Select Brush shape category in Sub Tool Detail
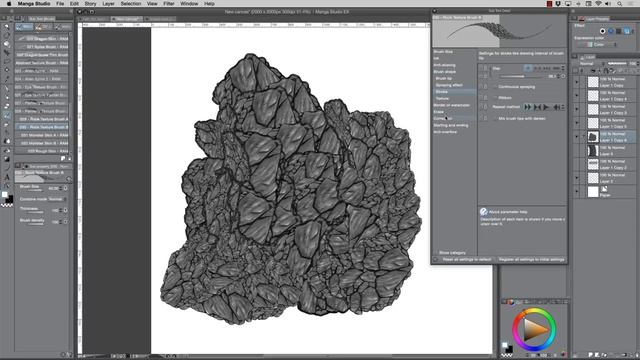This screenshot has height=360, width=640. 444,71
